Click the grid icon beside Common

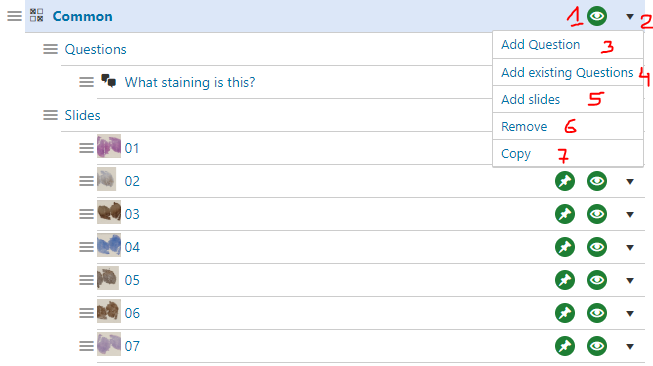37,15
